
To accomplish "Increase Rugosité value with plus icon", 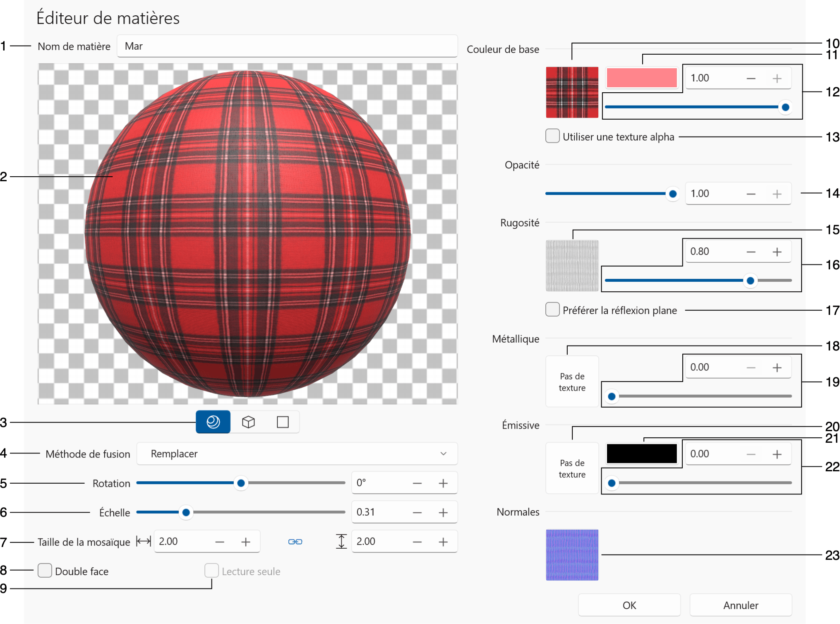I will click(x=777, y=252).
